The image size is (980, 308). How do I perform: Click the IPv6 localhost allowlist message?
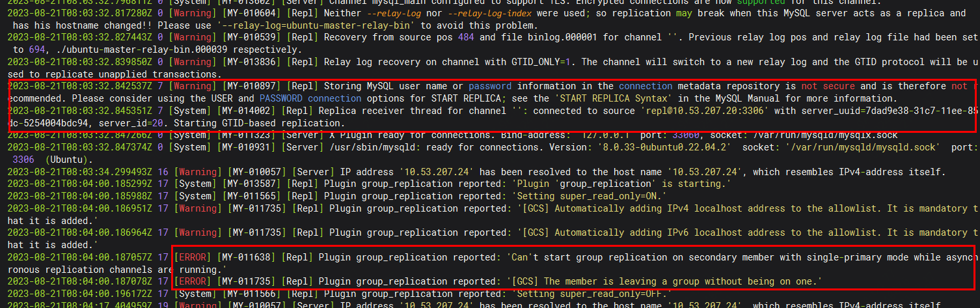[x=745, y=232]
